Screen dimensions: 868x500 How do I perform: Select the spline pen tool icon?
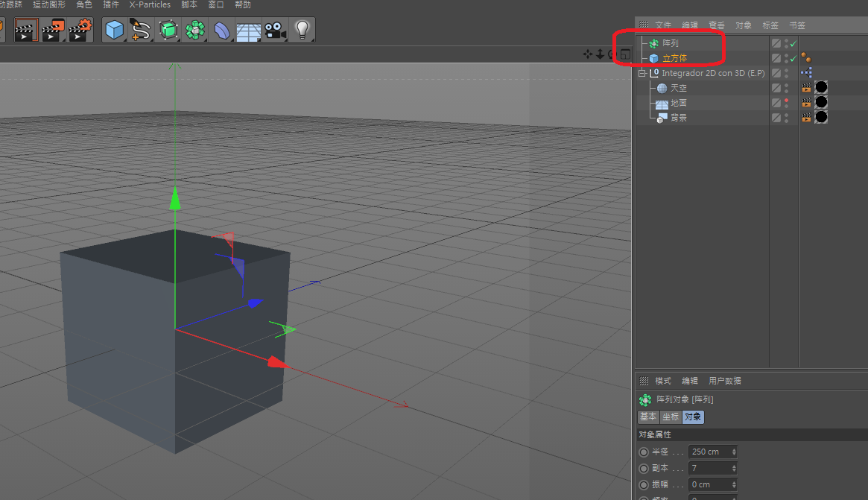coord(141,30)
